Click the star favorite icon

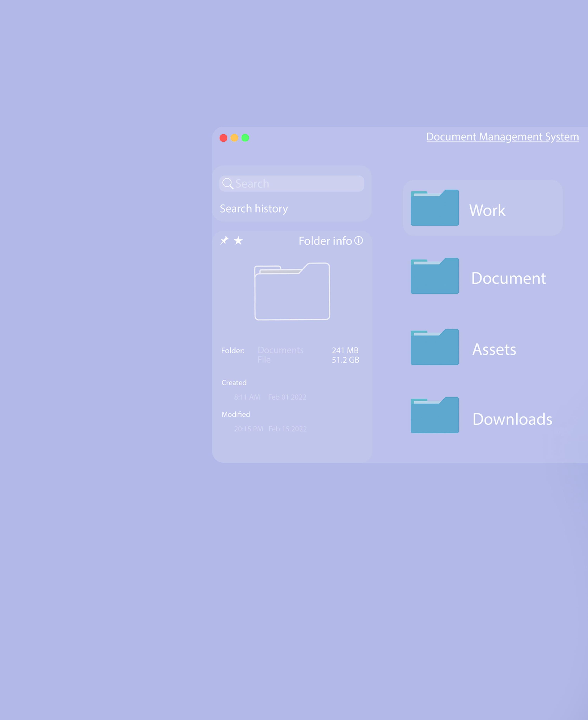(x=238, y=240)
